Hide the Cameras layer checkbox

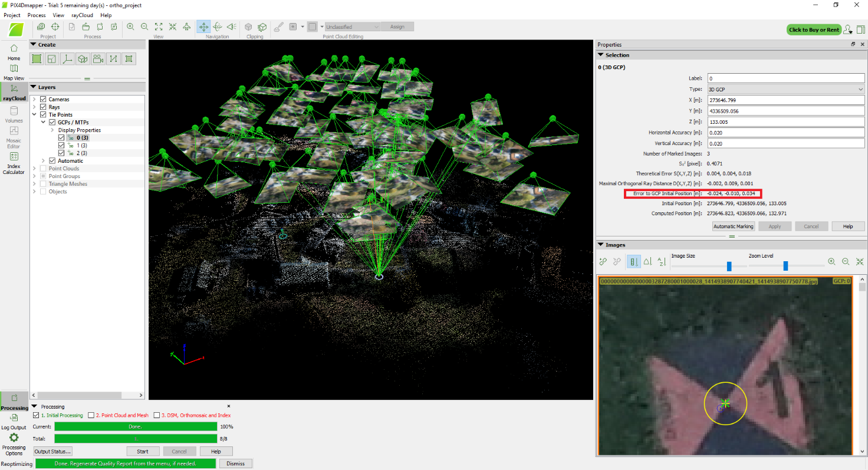[43, 100]
